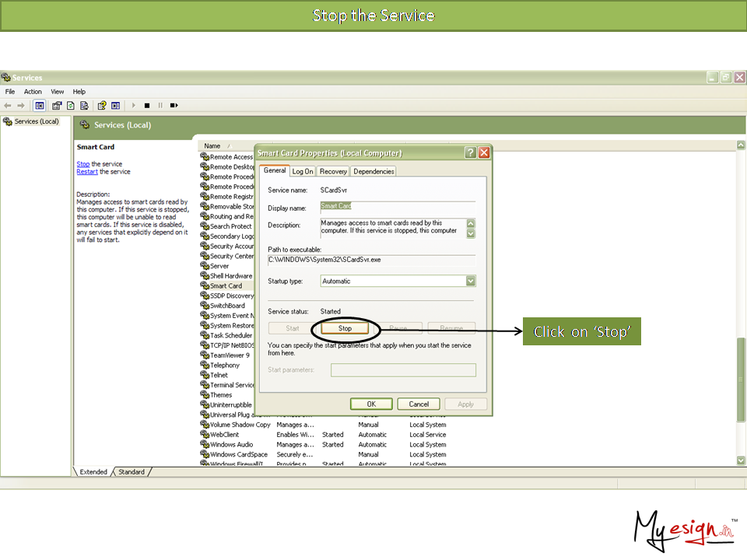The image size is (747, 560).
Task: Switch to the Standard view tab
Action: [x=131, y=472]
